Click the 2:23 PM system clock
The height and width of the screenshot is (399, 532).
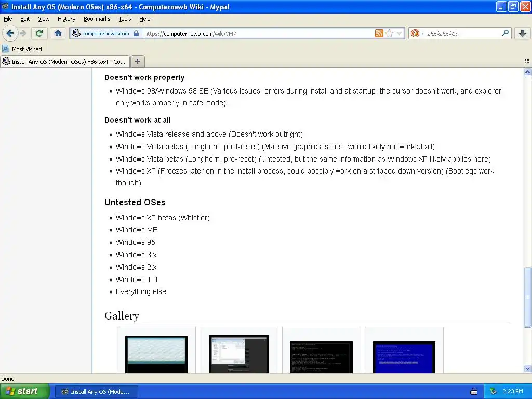click(513, 392)
